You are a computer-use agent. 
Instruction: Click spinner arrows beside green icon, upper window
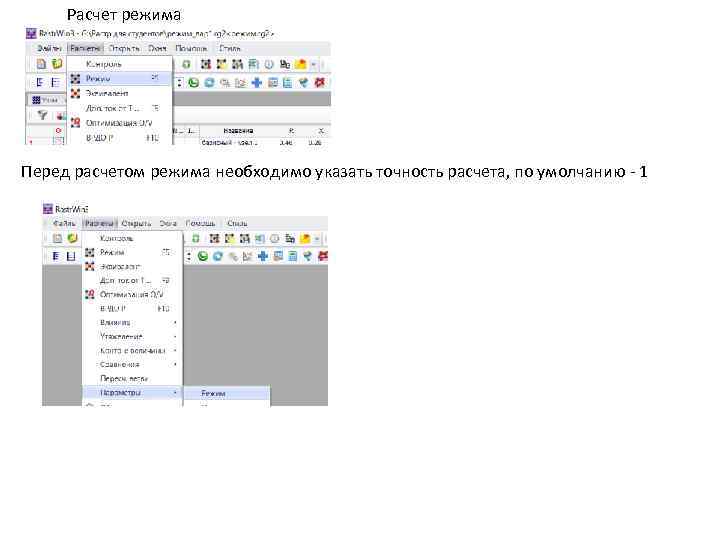click(180, 83)
